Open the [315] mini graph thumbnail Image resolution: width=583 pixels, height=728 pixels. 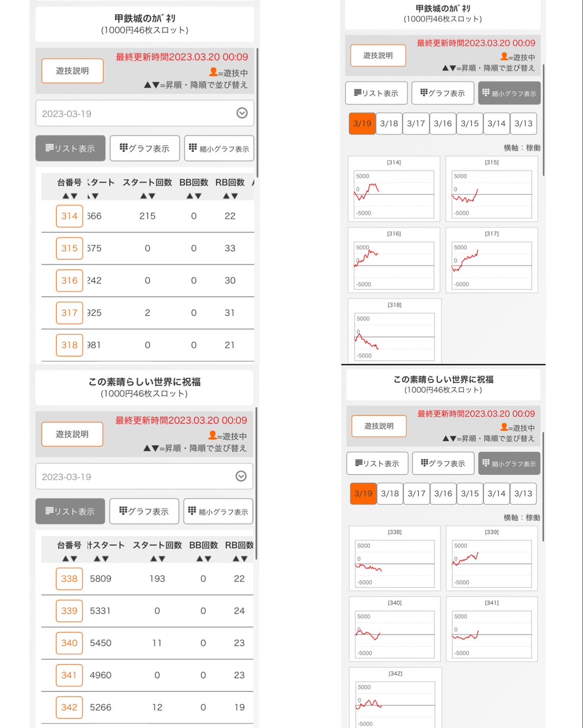pyautogui.click(x=491, y=189)
